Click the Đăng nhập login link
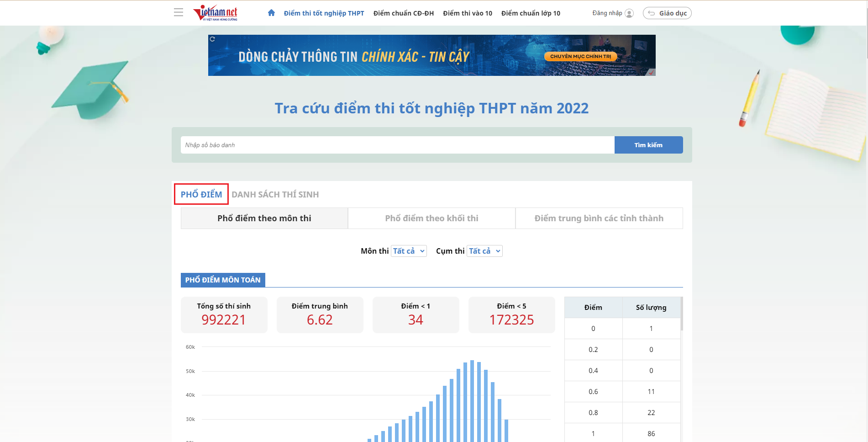The width and height of the screenshot is (868, 442). (x=607, y=13)
